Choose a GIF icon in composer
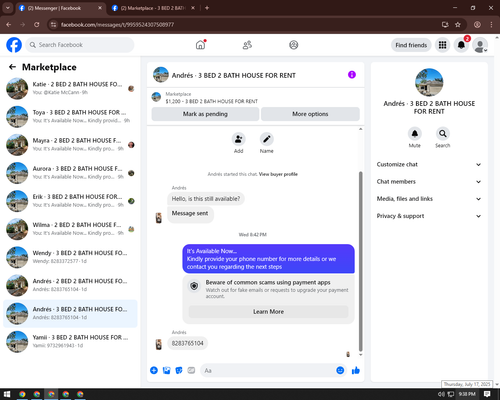The height and width of the screenshot is (400, 500). click(x=191, y=370)
